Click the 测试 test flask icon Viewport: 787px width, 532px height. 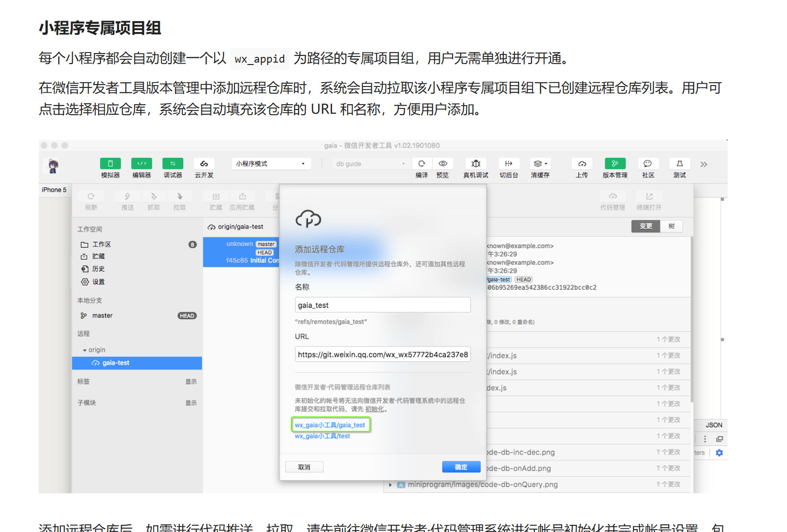pyautogui.click(x=679, y=163)
